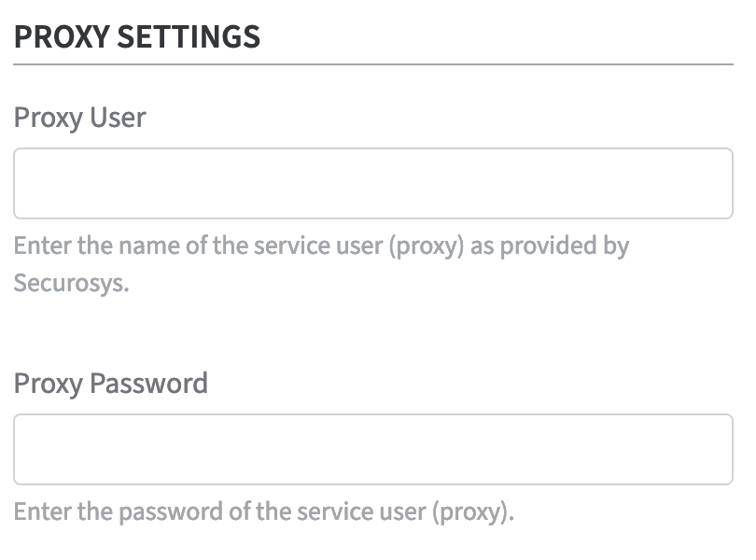The image size is (756, 560).
Task: Click the divider line below PROXY SETTINGS
Action: (x=373, y=64)
